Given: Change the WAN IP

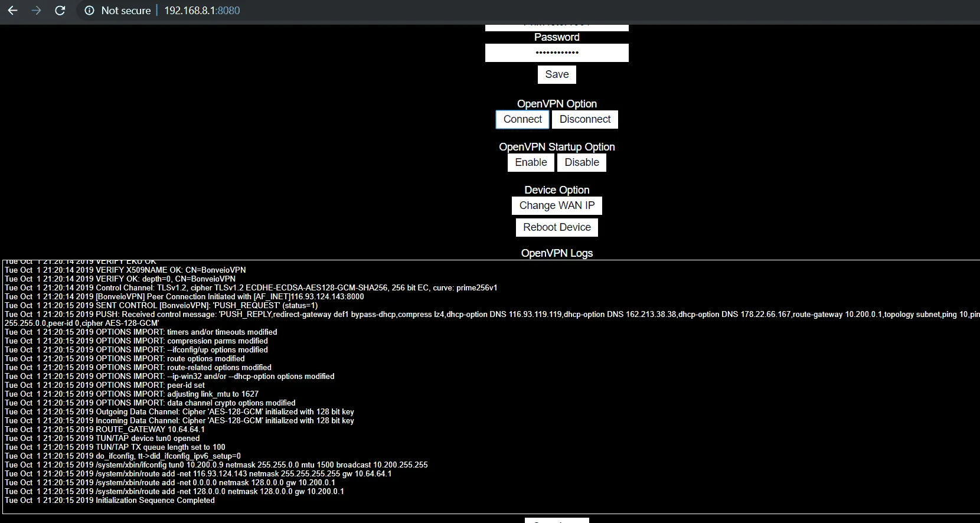Looking at the screenshot, I should point(557,205).
